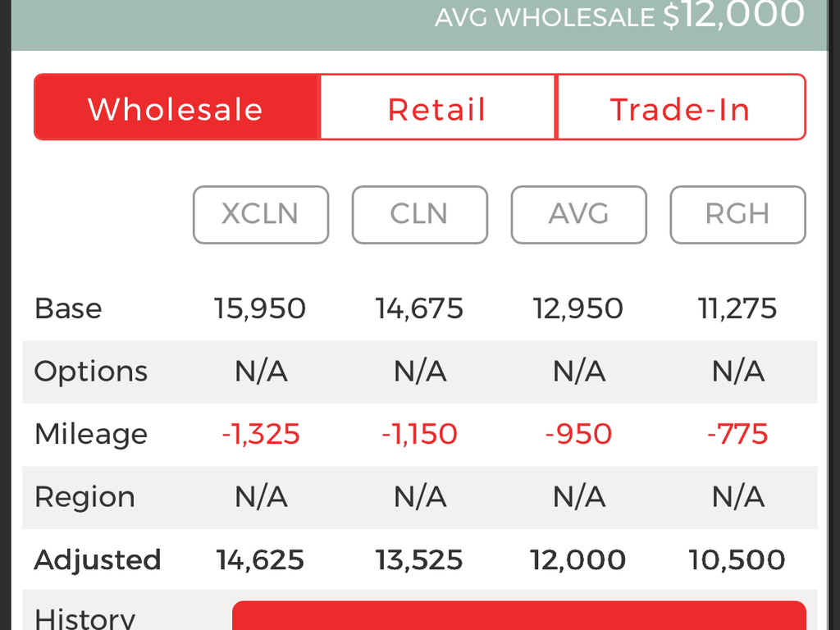Tap the CLN base value 14,675
This screenshot has width=840, height=630.
pos(419,308)
